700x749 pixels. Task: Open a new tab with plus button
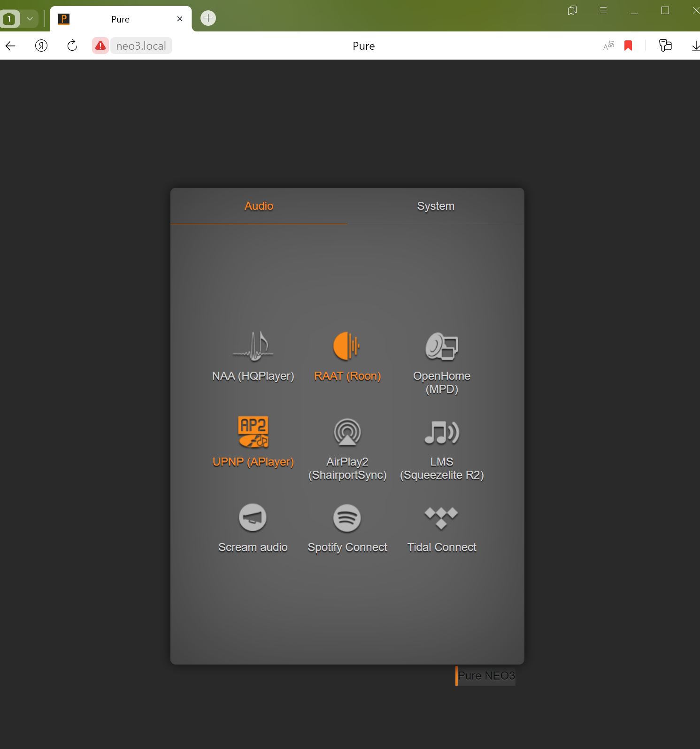pyautogui.click(x=208, y=18)
